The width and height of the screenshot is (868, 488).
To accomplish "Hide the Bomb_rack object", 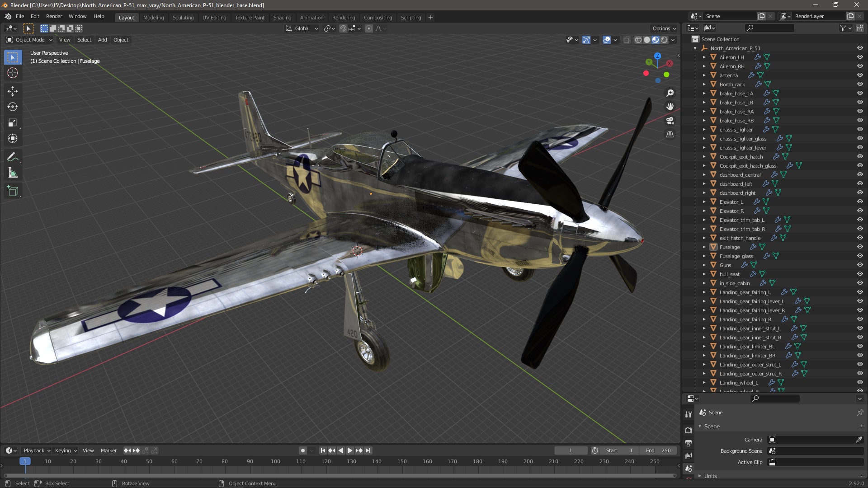I will [x=860, y=84].
